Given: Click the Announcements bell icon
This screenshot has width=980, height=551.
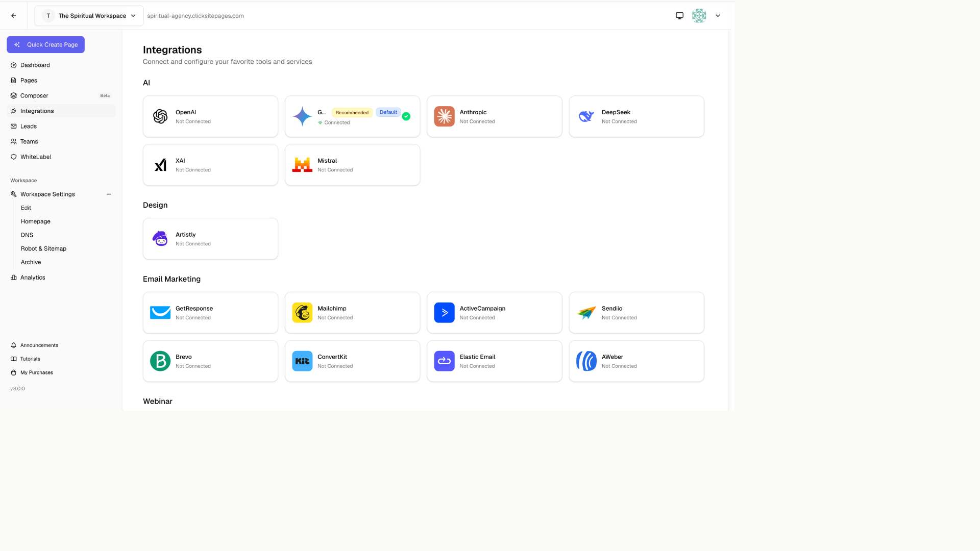Looking at the screenshot, I should click(14, 345).
